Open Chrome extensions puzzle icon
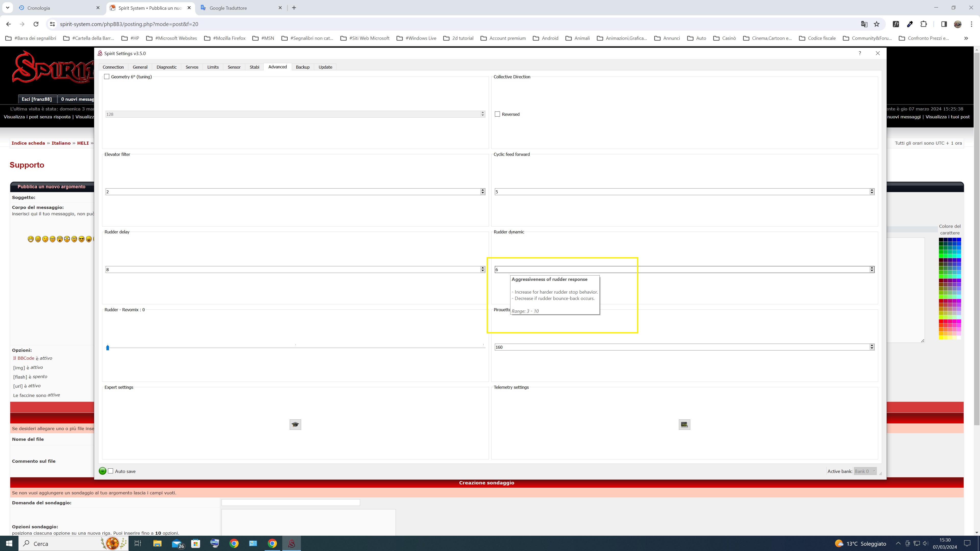 coord(924,24)
